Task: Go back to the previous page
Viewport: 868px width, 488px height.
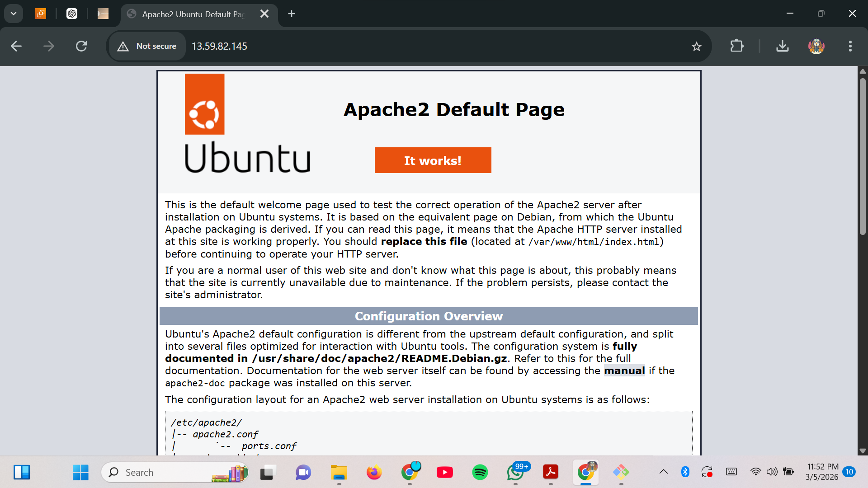Action: pos(16,46)
